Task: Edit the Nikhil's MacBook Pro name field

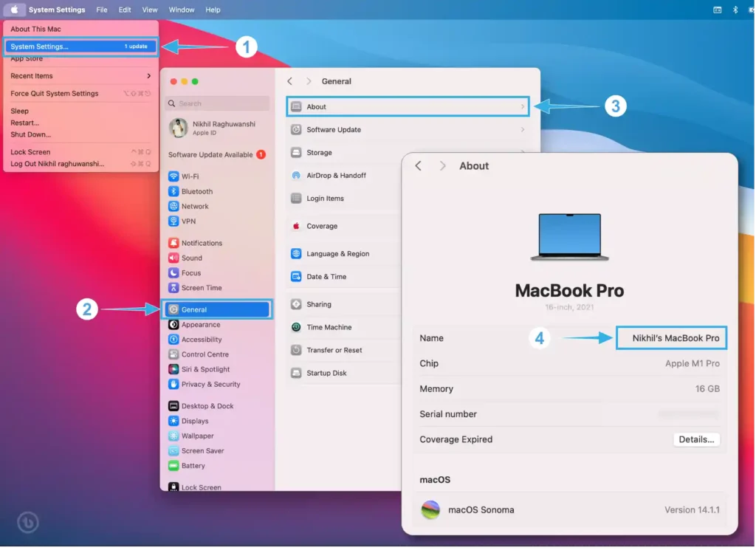Action: [x=671, y=338]
